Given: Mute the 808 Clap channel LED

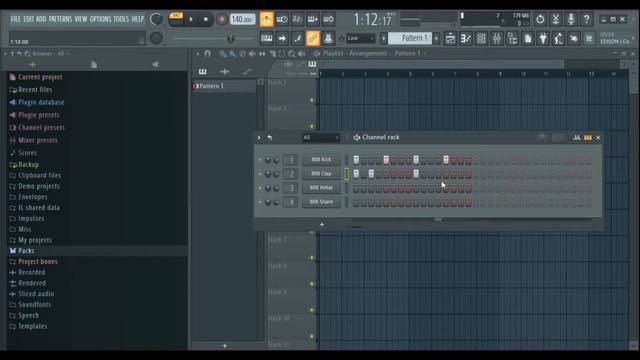Looking at the screenshot, I should coord(260,174).
